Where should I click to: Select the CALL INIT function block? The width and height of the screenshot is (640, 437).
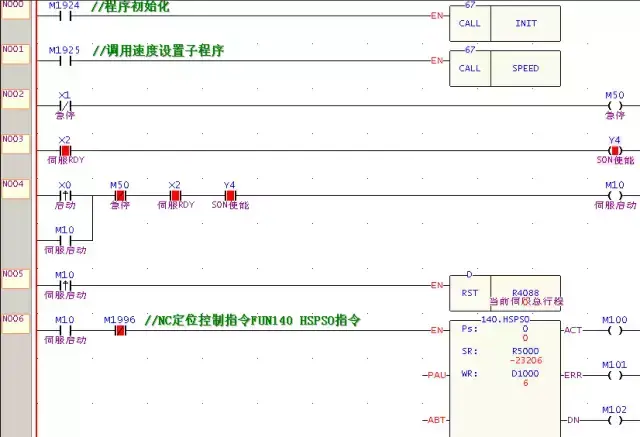tap(505, 23)
